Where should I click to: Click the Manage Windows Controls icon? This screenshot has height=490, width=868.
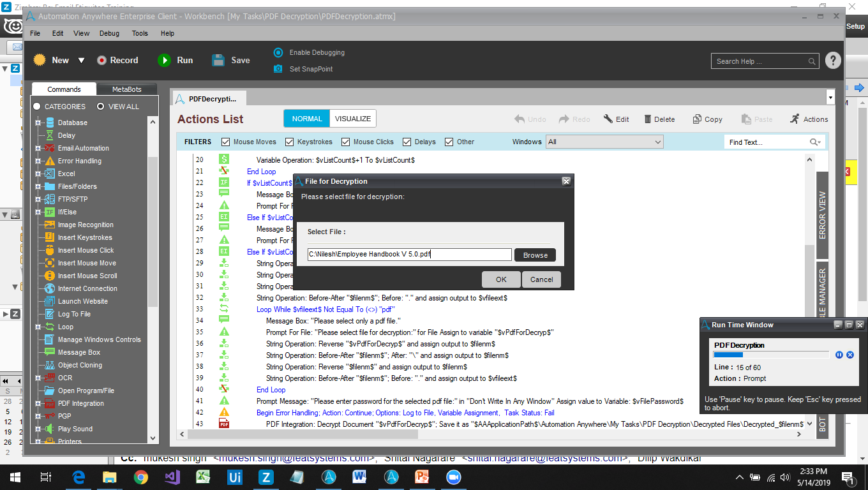coord(50,339)
